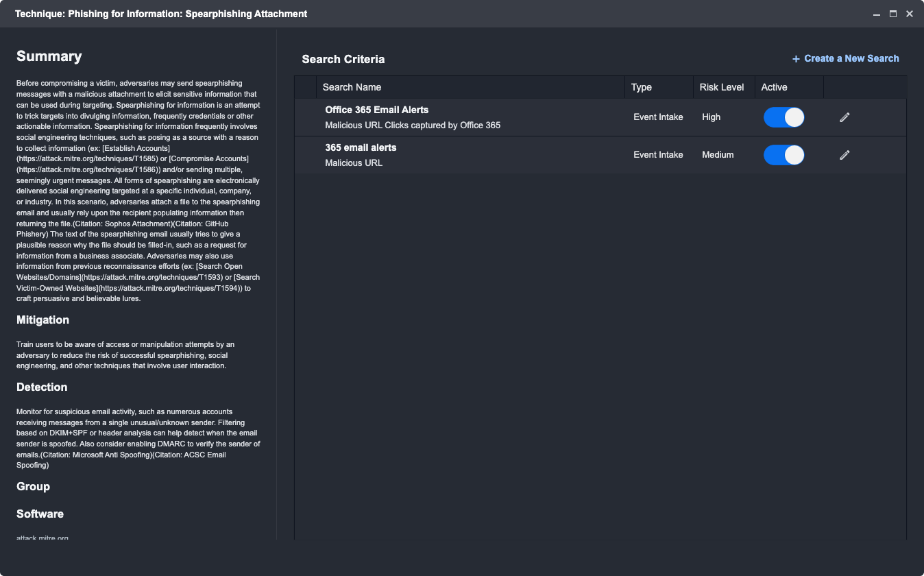Edit the Office 365 Email Alerts search
Screen dimensions: 924x576
(844, 117)
